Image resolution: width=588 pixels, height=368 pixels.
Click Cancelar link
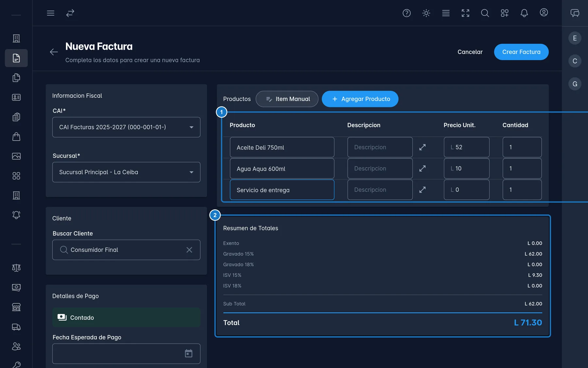(470, 52)
